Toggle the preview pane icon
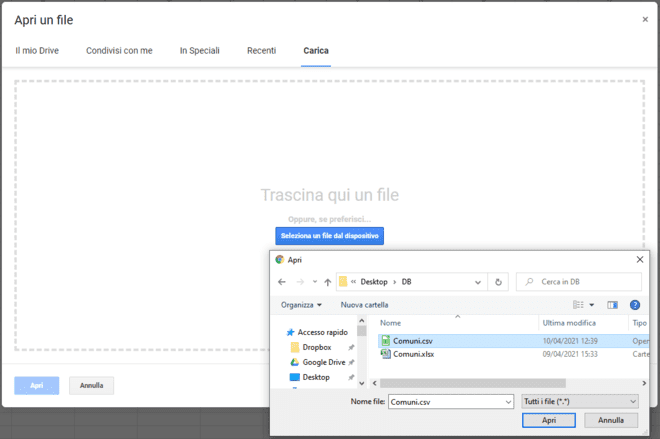This screenshot has height=439, width=660. [612, 305]
